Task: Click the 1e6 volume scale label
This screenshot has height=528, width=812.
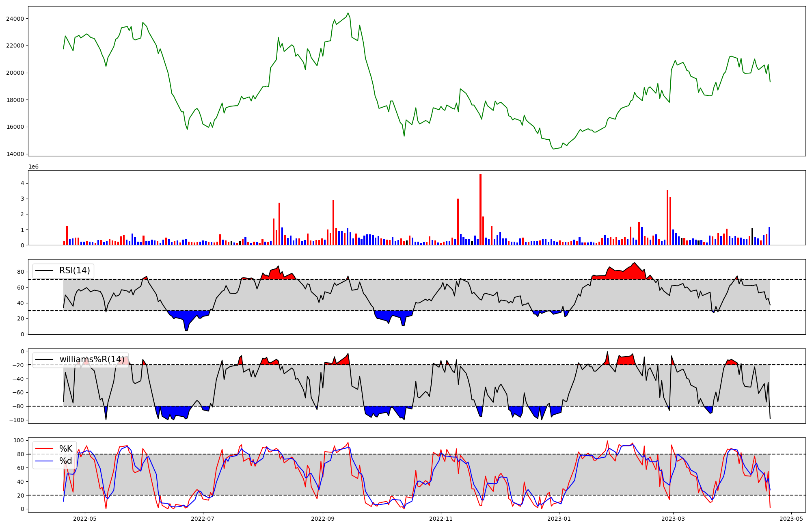Action: pos(33,167)
